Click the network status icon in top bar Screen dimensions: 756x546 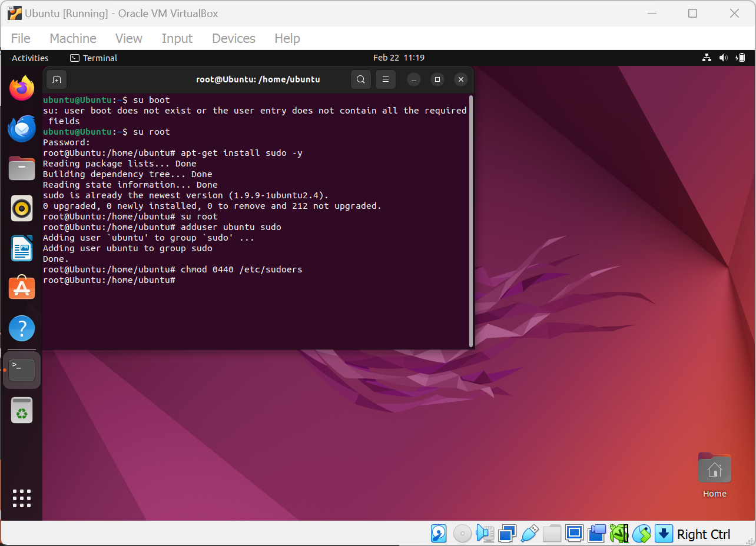(x=707, y=58)
